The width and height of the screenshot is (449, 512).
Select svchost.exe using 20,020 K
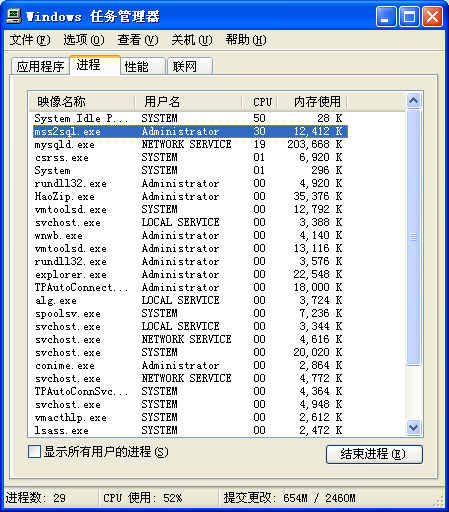[190, 352]
